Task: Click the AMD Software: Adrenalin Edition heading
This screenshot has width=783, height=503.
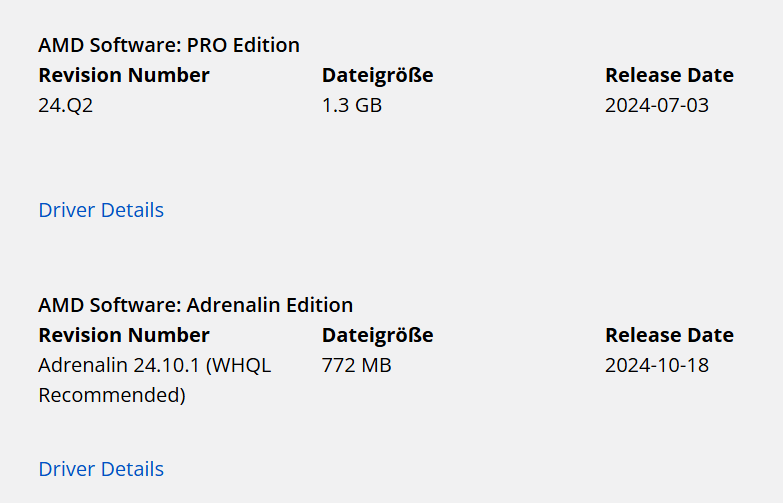Action: tap(195, 305)
